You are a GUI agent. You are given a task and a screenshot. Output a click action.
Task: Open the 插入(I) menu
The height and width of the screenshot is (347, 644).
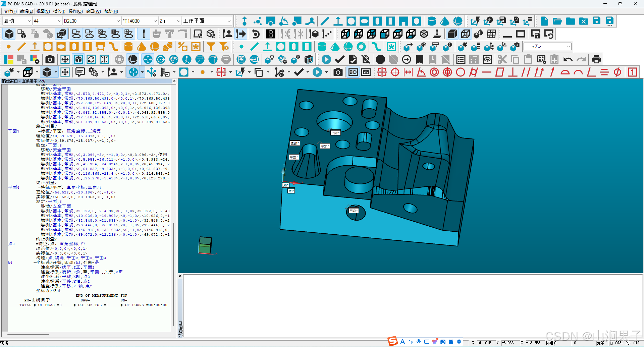coord(59,11)
